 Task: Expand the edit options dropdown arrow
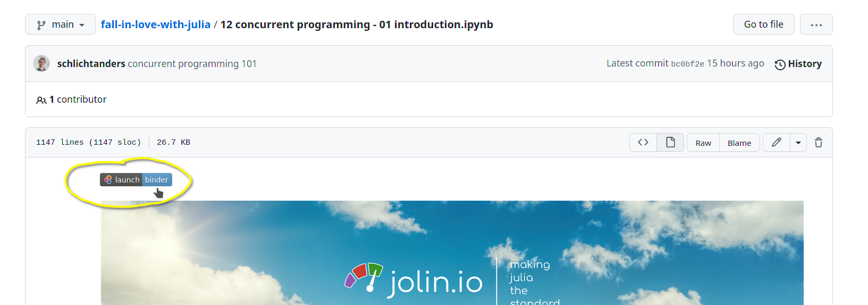tap(798, 143)
